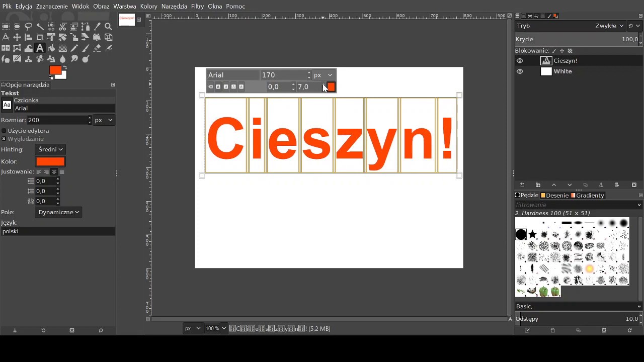Click the Czcionka Arial font field
The width and height of the screenshot is (644, 362).
(x=64, y=108)
